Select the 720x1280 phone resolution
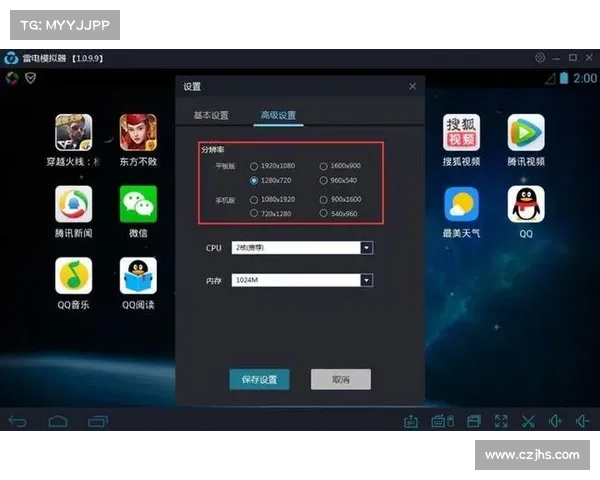 point(254,213)
